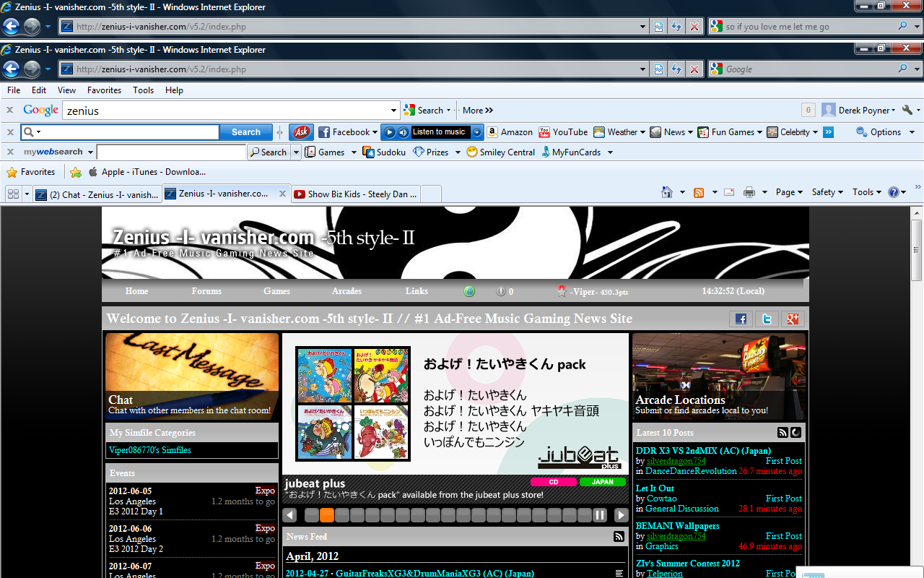Viewport: 924px width, 578px height.
Task: Click search magnifier in front window Google box
Action: coord(903,69)
